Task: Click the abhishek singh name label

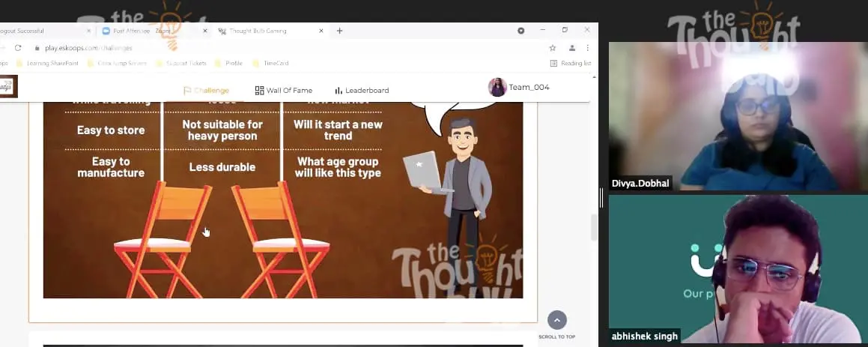Action: [644, 336]
